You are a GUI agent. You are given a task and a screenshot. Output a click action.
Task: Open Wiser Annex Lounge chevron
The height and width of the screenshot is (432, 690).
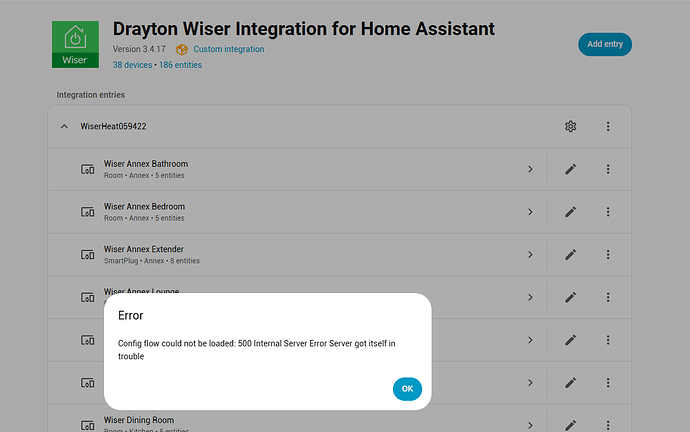[530, 297]
